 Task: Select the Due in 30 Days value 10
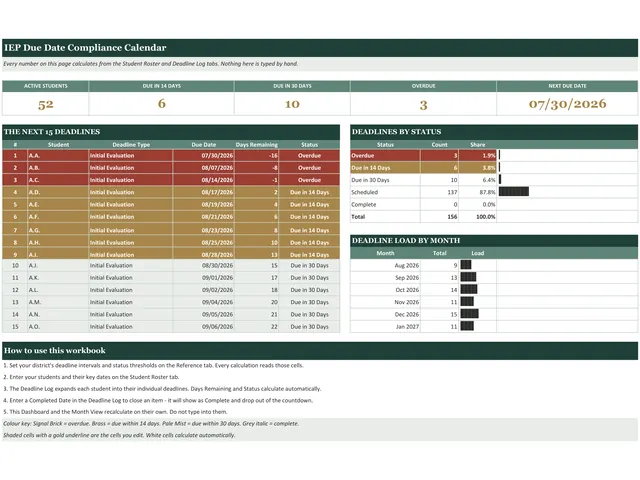[292, 104]
